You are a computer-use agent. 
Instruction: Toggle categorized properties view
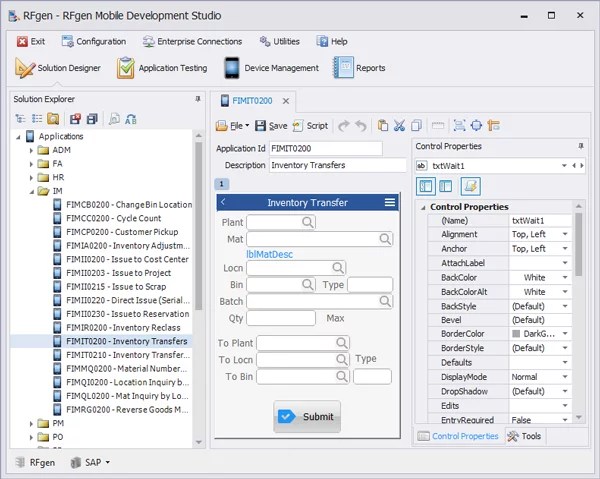click(x=426, y=186)
